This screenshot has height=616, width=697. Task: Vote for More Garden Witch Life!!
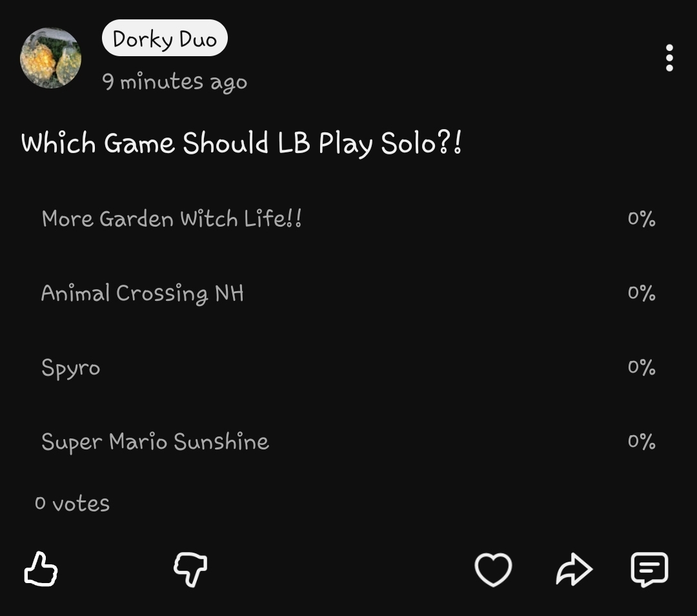tap(172, 219)
